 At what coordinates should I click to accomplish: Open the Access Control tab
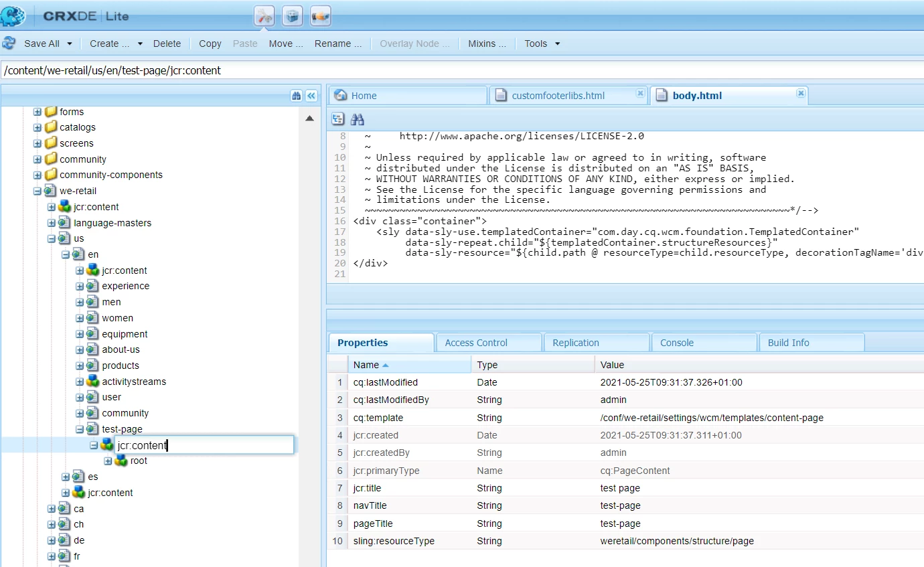click(489, 343)
